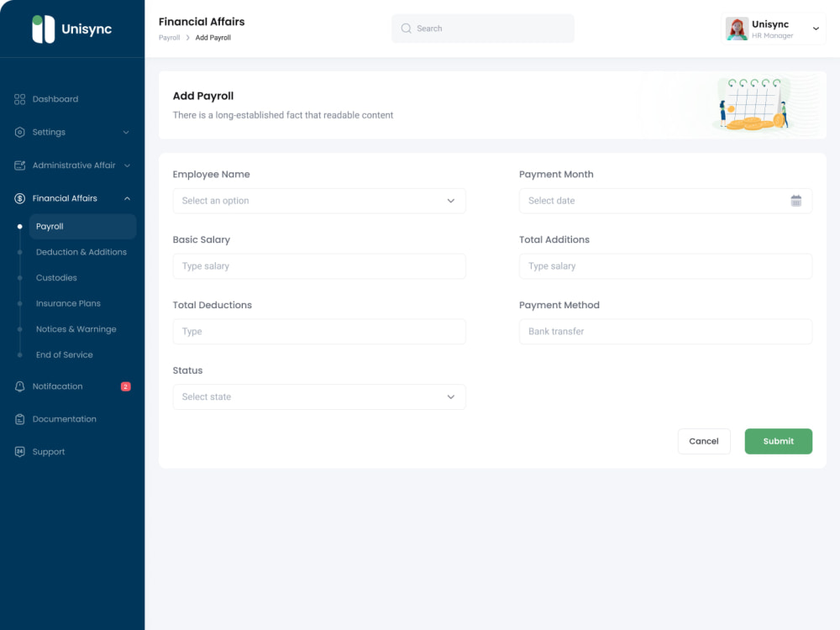The width and height of the screenshot is (840, 630).
Task: Open Insurance Plans submenu item
Action: 68,304
